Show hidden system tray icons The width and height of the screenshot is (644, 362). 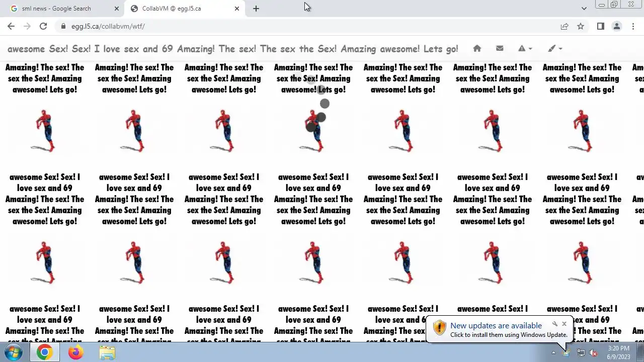[553, 352]
